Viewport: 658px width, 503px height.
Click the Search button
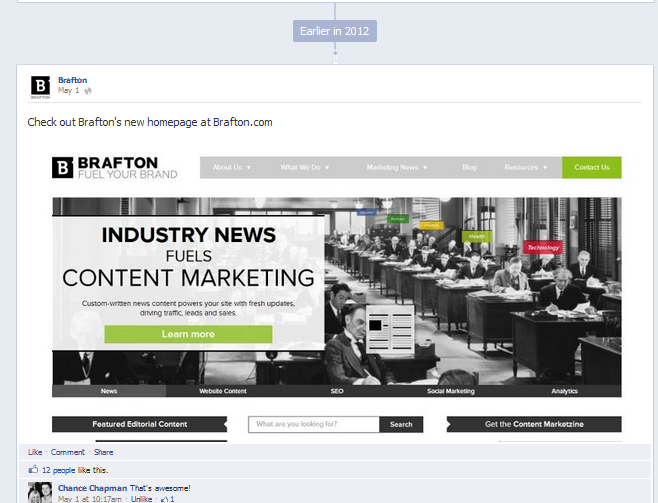(401, 424)
